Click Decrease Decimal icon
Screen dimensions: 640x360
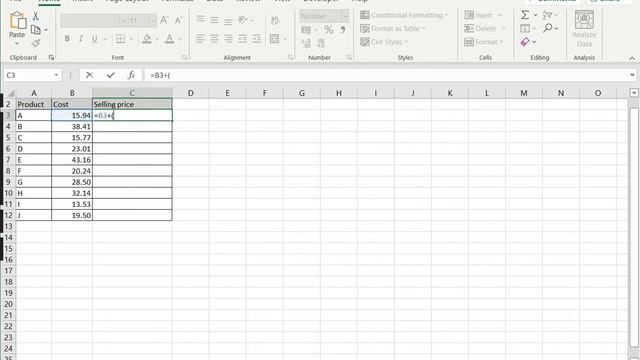click(321, 43)
